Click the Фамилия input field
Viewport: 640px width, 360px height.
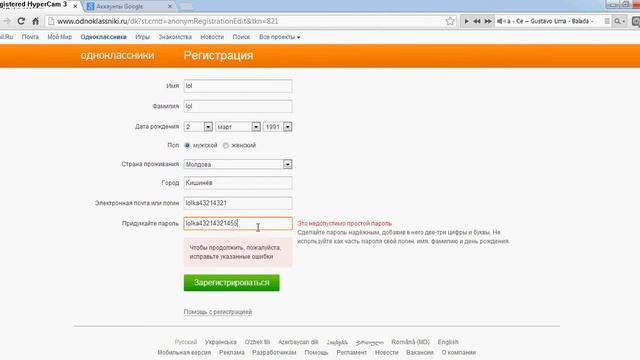pyautogui.click(x=238, y=106)
